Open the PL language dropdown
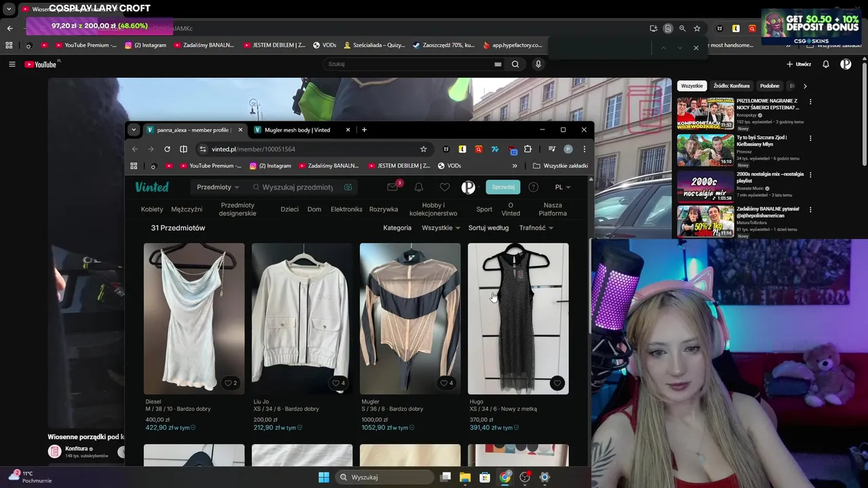The height and width of the screenshot is (488, 868). tap(563, 187)
